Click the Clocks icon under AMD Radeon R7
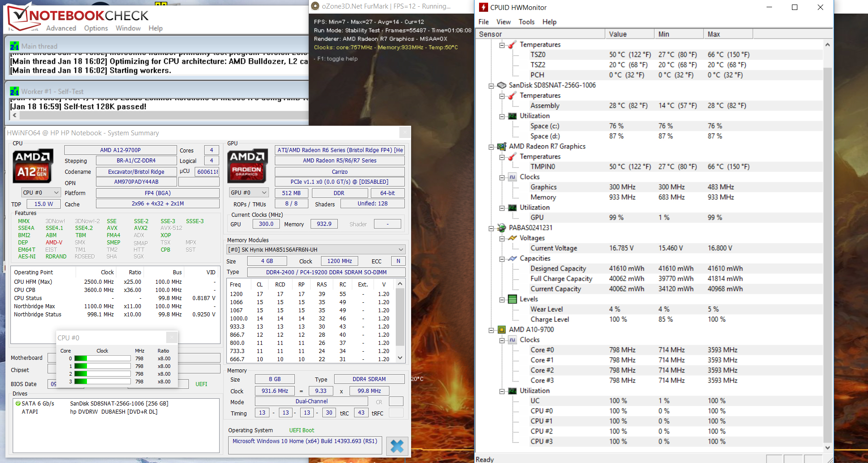Image resolution: width=868 pixels, height=463 pixels. click(x=513, y=177)
